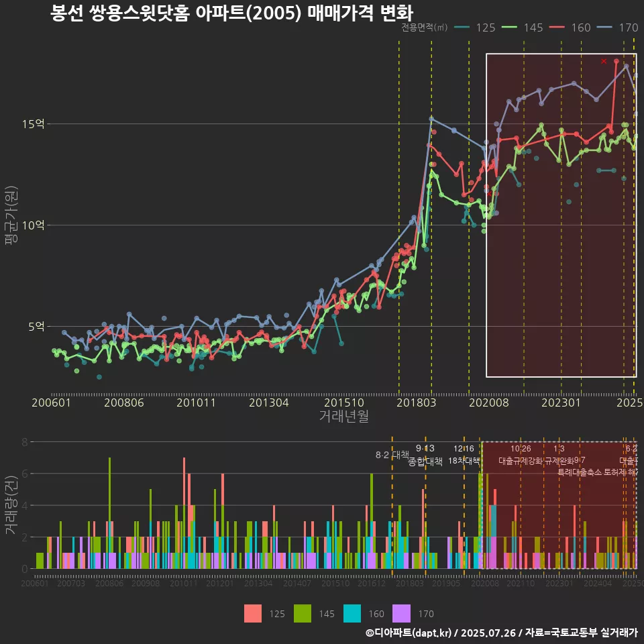Click the 8·2 대책 annotation
Screen dimensions: 644x644
pos(392,455)
